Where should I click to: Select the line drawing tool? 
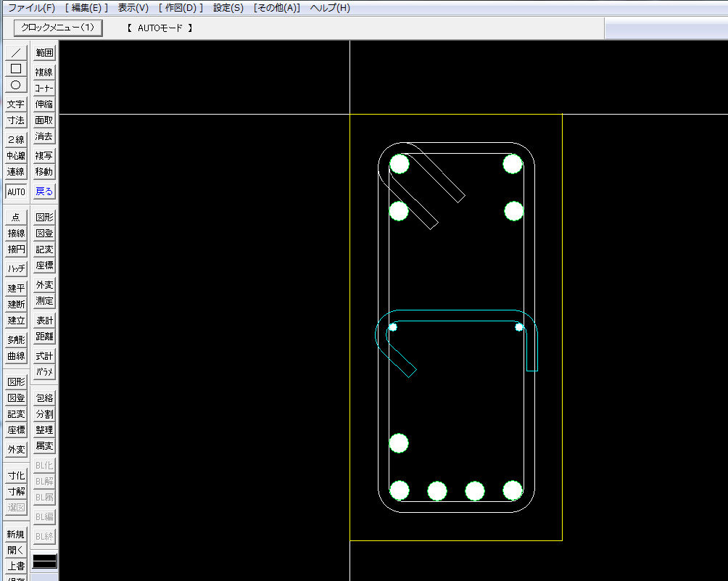(x=16, y=53)
